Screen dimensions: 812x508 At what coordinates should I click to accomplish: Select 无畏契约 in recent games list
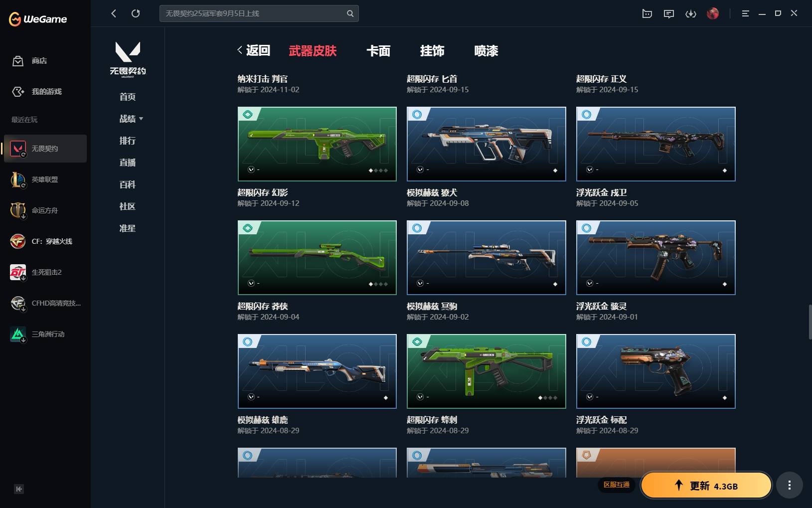pos(45,149)
